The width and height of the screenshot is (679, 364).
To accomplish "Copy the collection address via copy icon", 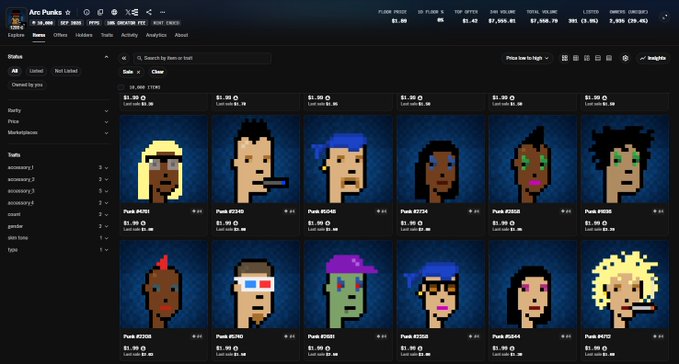I will 100,13.
